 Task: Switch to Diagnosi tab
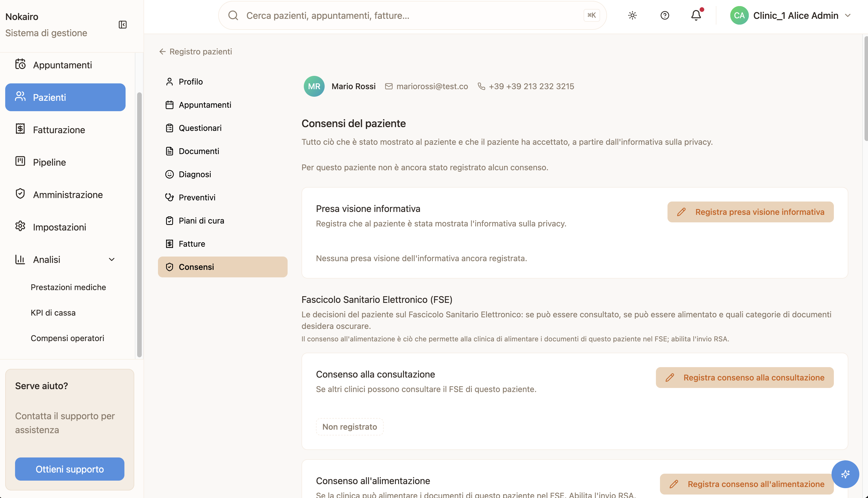point(222,174)
